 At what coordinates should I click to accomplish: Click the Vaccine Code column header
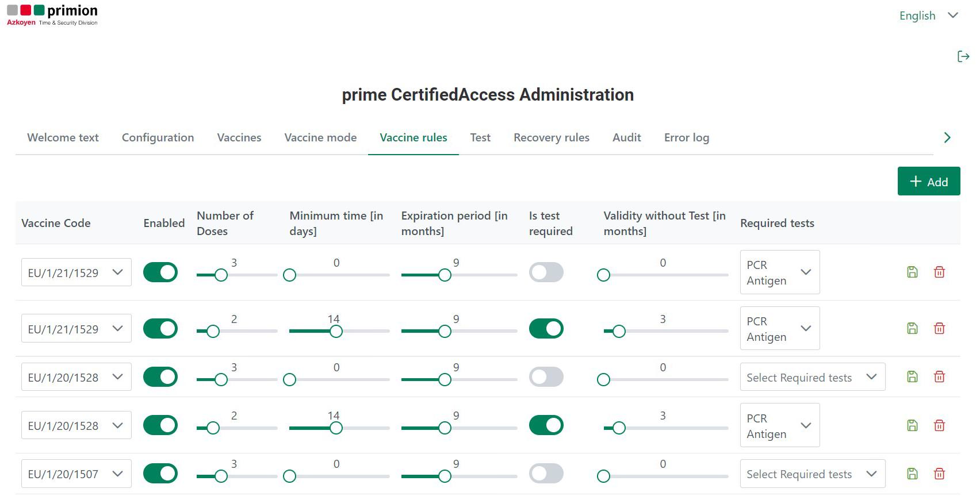coord(56,223)
